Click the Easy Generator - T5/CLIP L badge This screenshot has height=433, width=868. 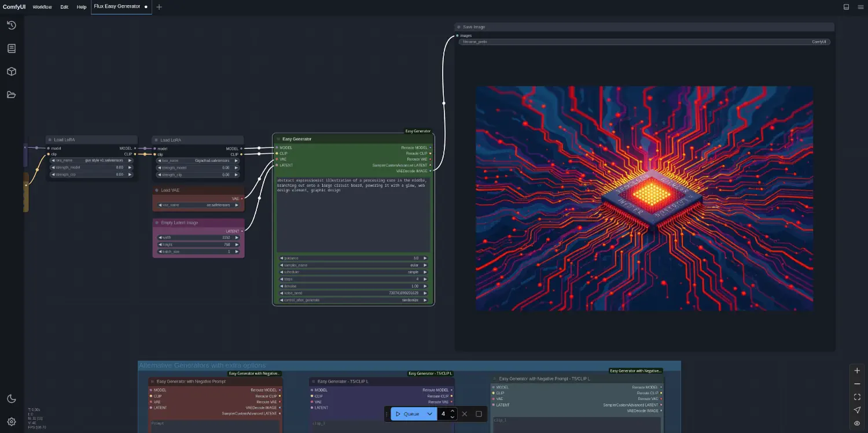pos(430,373)
